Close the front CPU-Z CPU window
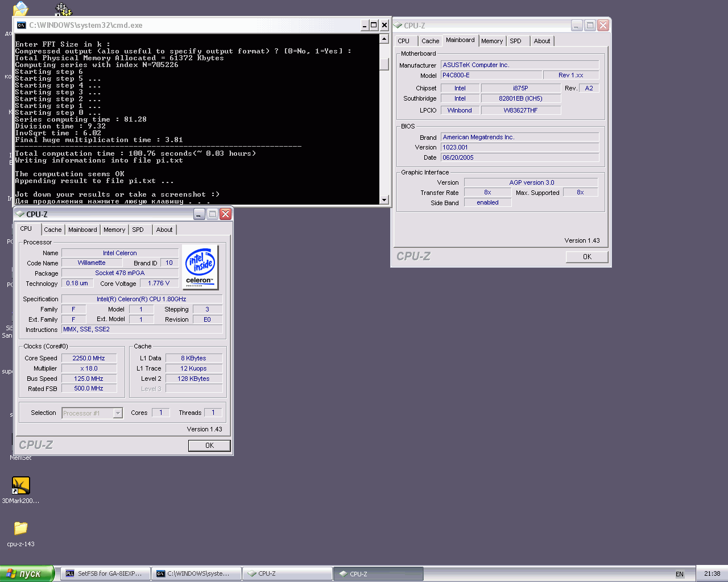Image resolution: width=728 pixels, height=582 pixels. tap(226, 214)
